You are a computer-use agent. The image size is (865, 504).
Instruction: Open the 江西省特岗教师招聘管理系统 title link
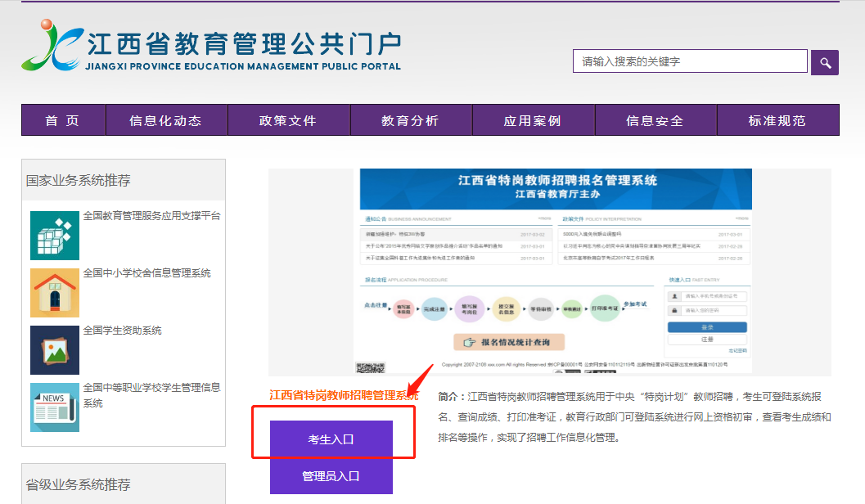(344, 396)
